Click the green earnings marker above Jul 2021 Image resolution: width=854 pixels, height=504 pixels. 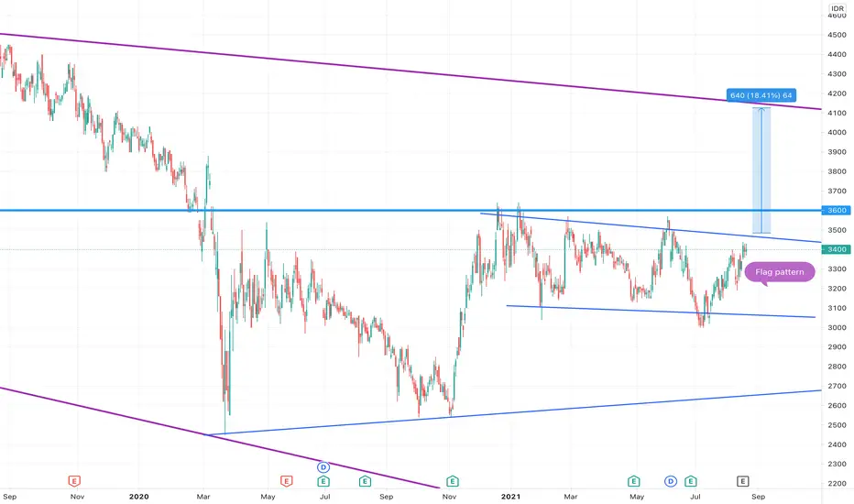pos(691,481)
